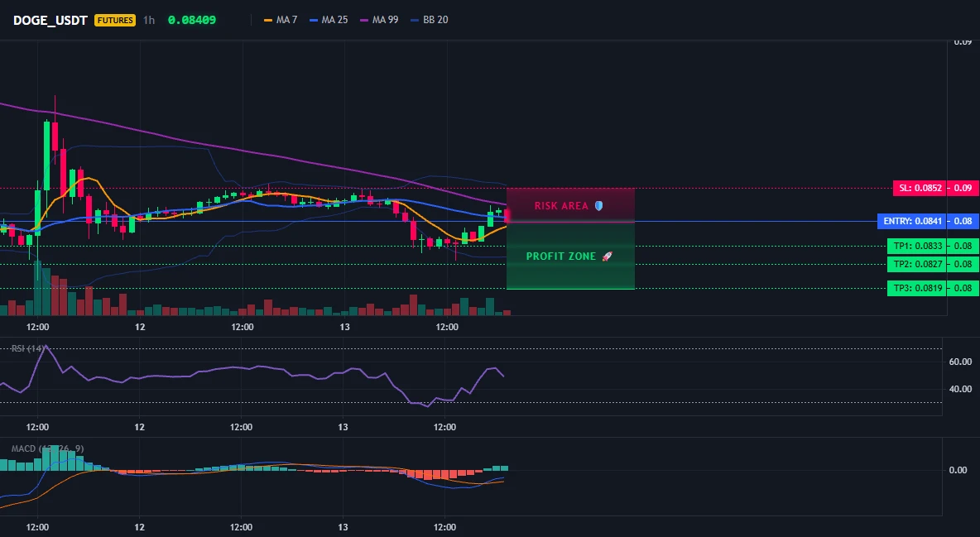Click the ENTRY: 0.0841 price label
The height and width of the screenshot is (537, 980).
tap(912, 221)
